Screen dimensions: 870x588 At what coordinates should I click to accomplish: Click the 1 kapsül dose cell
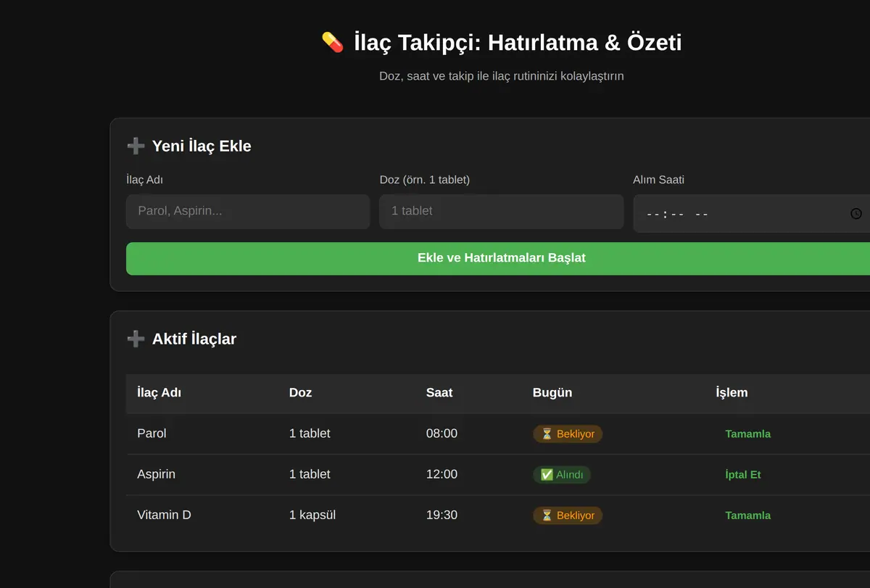coord(312,515)
